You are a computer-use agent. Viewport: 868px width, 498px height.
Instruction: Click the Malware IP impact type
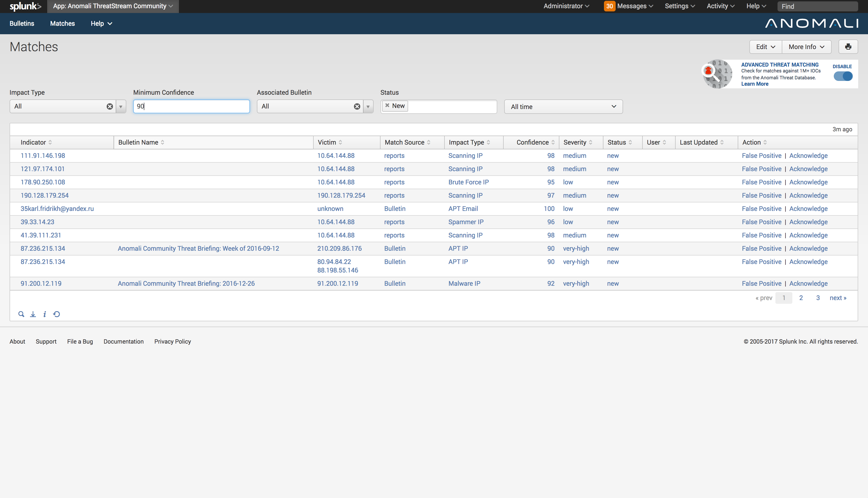[x=464, y=284]
